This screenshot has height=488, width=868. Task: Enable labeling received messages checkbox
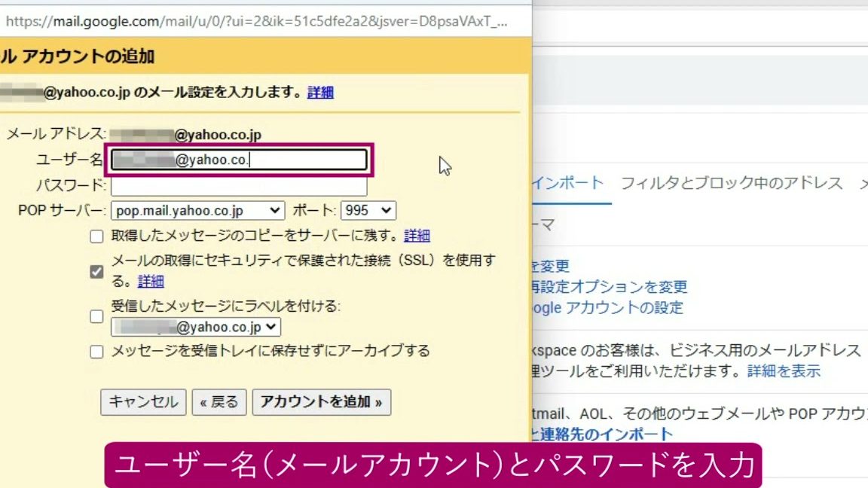click(x=96, y=316)
